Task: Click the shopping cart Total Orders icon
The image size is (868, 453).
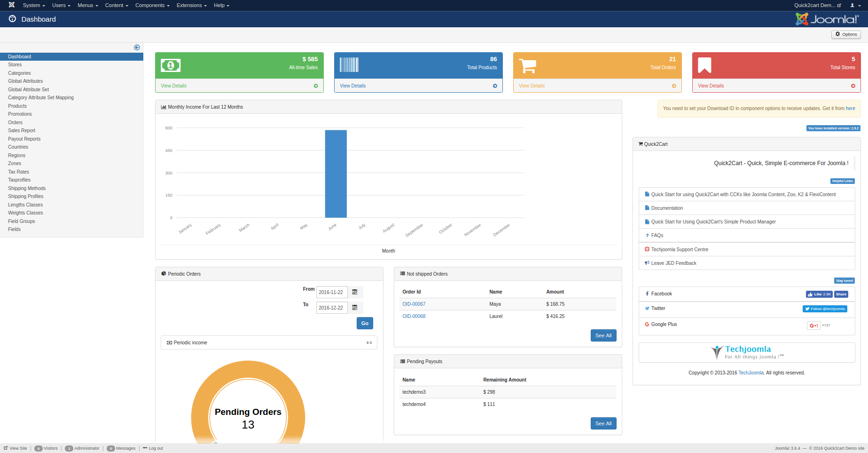Action: pyautogui.click(x=527, y=66)
